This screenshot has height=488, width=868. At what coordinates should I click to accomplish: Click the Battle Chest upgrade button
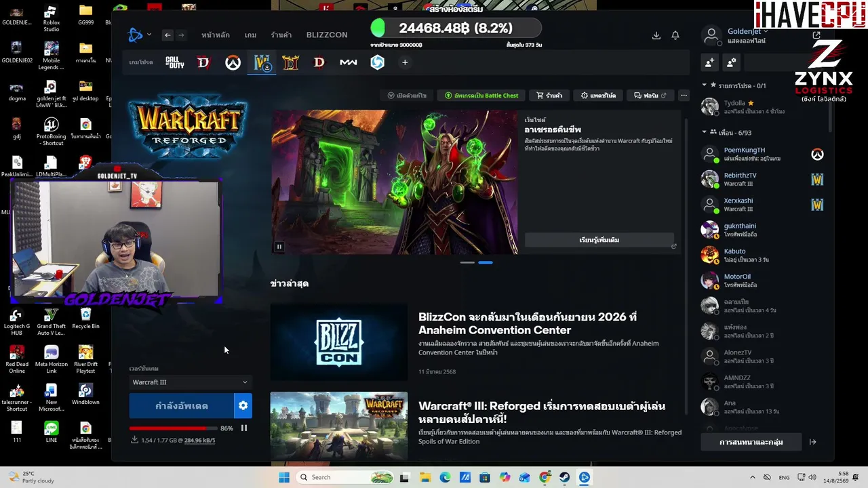(x=481, y=96)
